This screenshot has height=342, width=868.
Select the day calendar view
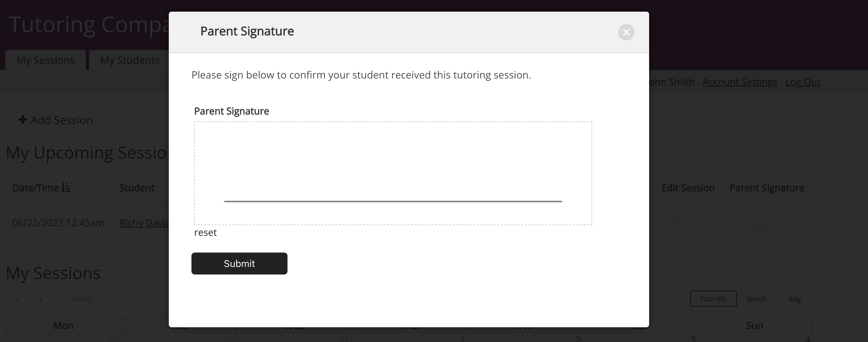[794, 299]
